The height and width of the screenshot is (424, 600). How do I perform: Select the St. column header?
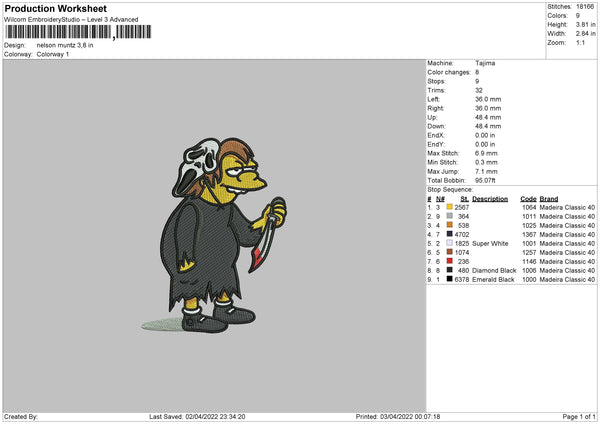[x=465, y=199]
